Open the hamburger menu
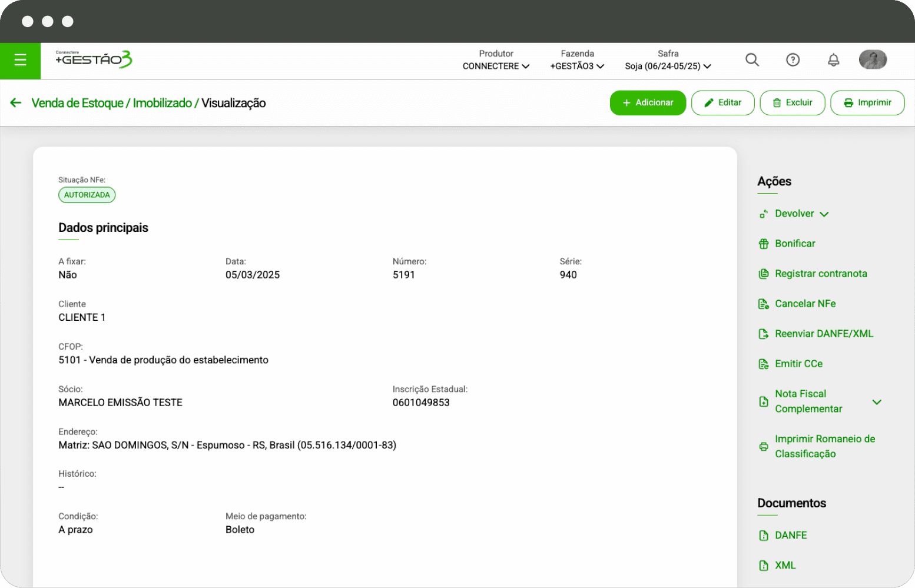This screenshot has height=588, width=915. point(20,60)
